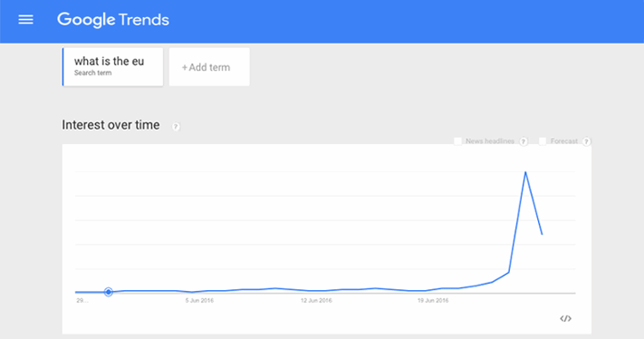
Task: Click the '12 Jun 2016' axis label
Action: click(x=316, y=301)
